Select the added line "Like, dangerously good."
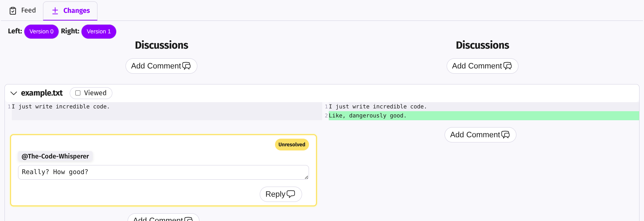 click(x=367, y=116)
